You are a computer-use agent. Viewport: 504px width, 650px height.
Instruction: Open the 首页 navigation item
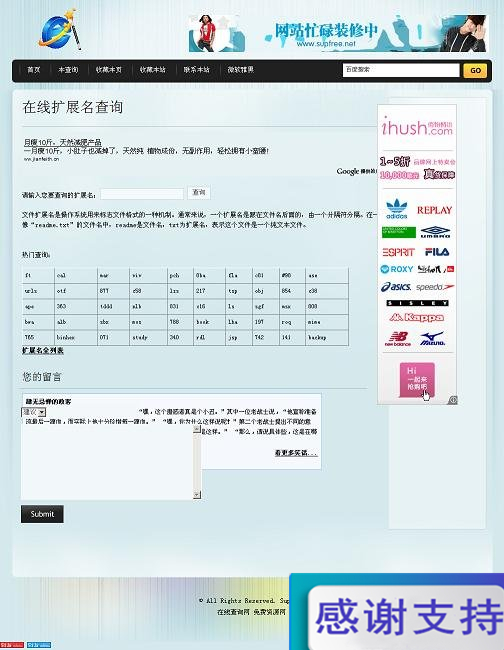(34, 70)
